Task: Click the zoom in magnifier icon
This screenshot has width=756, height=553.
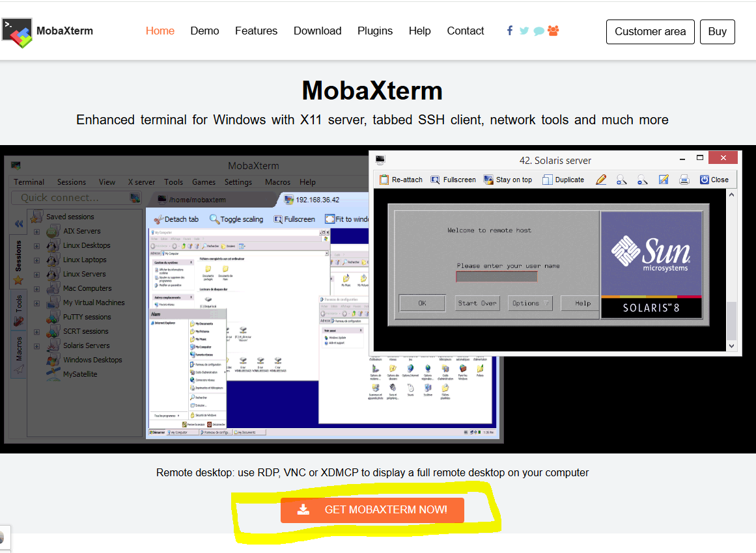Action: pyautogui.click(x=621, y=180)
